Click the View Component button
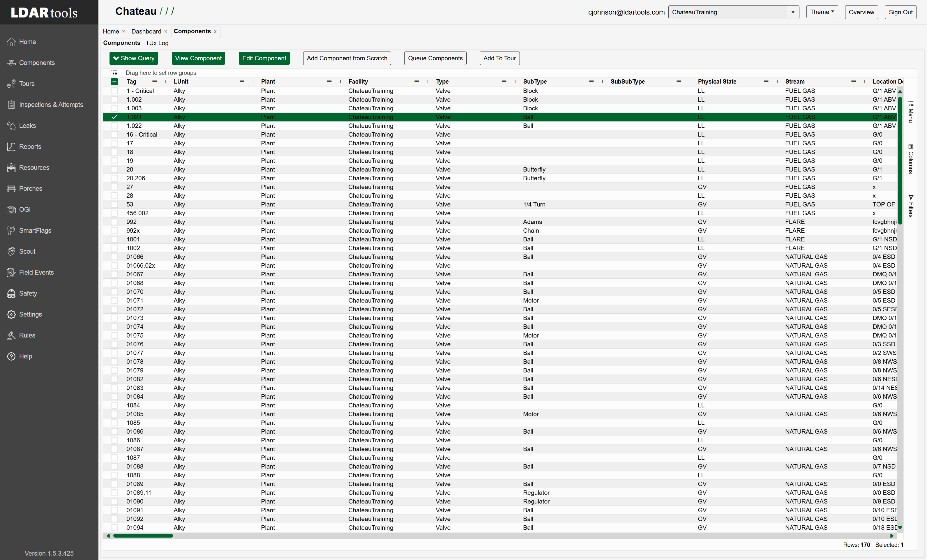 (198, 58)
